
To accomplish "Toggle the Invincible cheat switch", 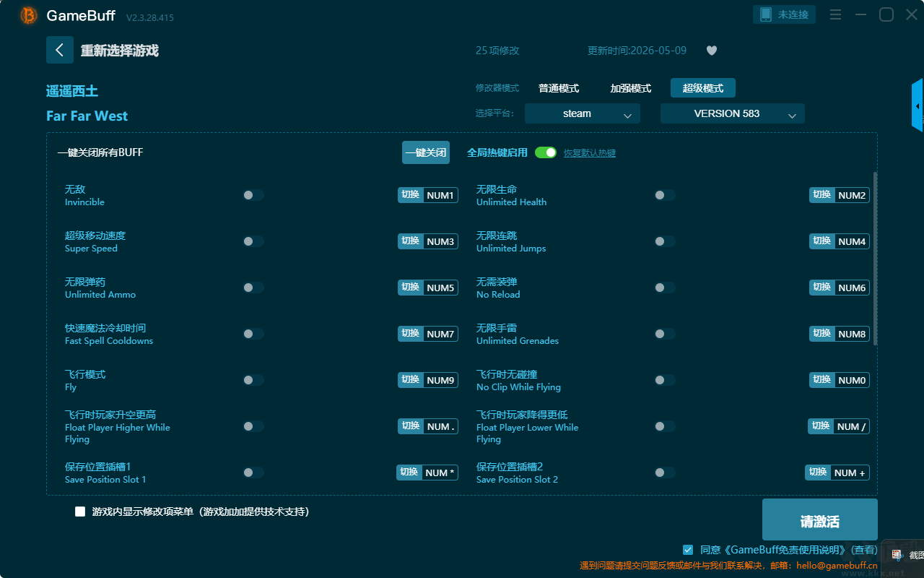I will (253, 195).
